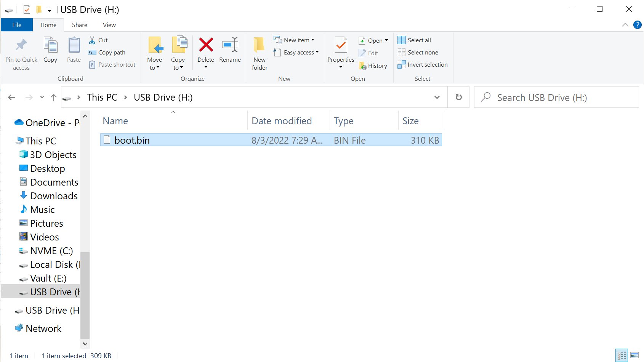Switch to Large icons view in status bar
Screen dimensions: 644x362
tap(634, 356)
